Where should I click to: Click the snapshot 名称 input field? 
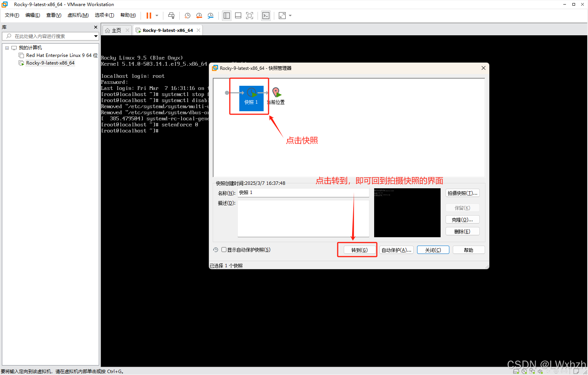tap(303, 193)
